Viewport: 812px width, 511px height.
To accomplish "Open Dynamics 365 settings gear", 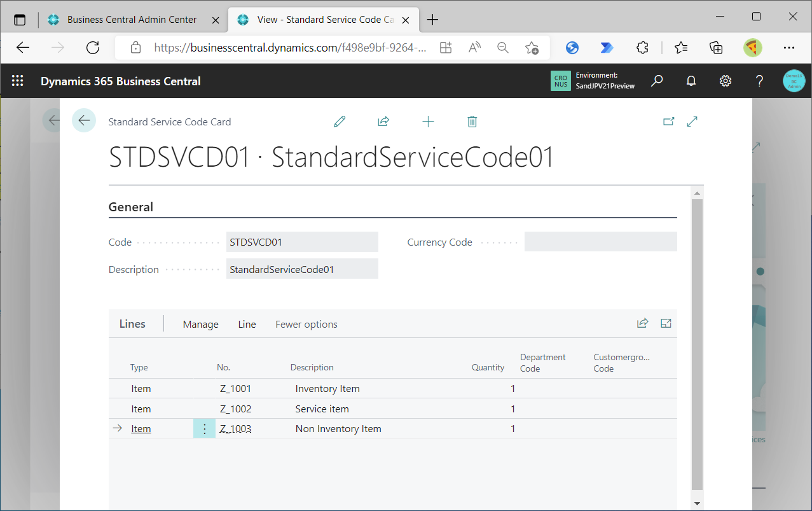I will (x=725, y=80).
